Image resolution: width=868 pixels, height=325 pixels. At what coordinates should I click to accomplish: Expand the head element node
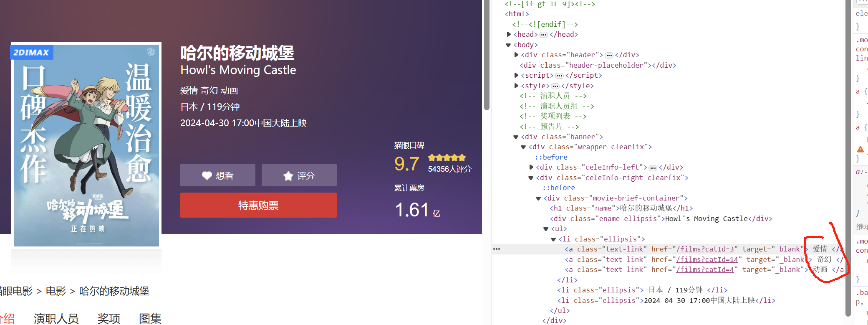click(509, 34)
